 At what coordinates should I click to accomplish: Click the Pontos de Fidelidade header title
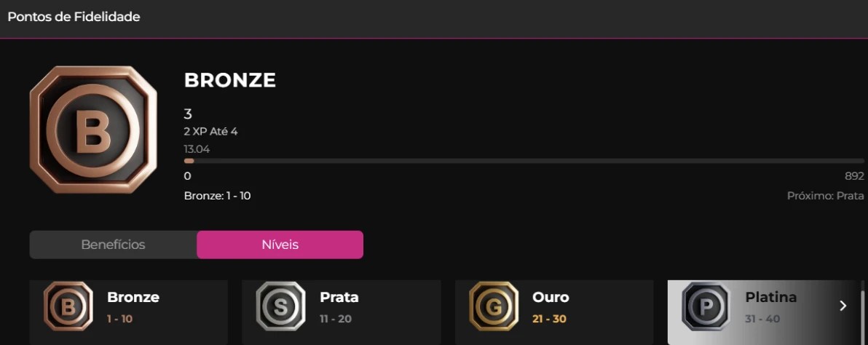point(74,17)
